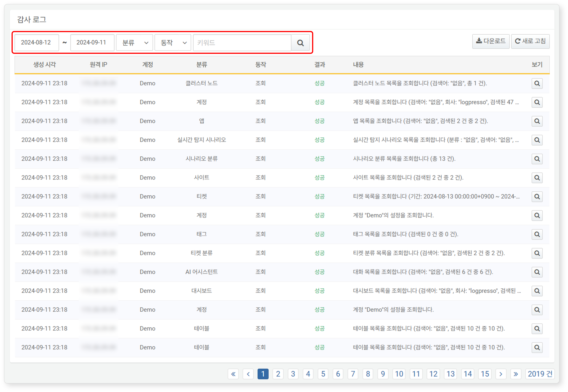Click the 티켓 분류 category cell
Image resolution: width=568 pixels, height=392 pixels.
(x=202, y=253)
